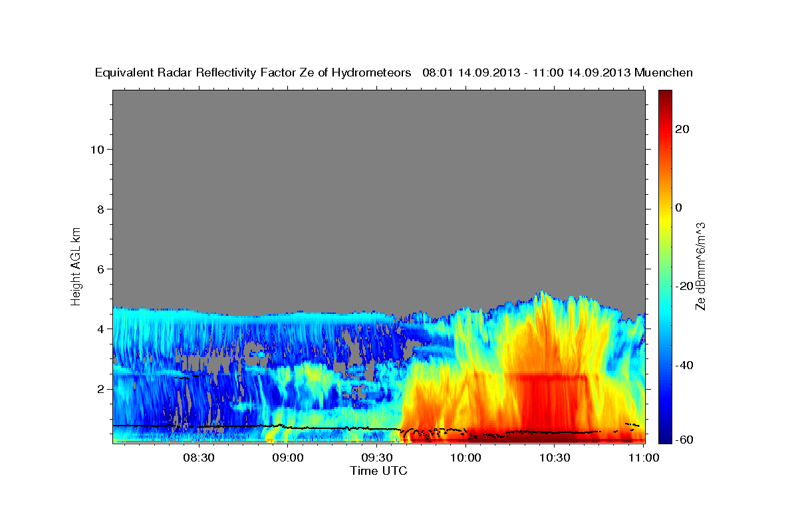The width and height of the screenshot is (798, 532).
Task: Click the plot title 'Equivalent Radar Reflectivity Factor Ze of Hydrometeors'
Action: pos(253,73)
